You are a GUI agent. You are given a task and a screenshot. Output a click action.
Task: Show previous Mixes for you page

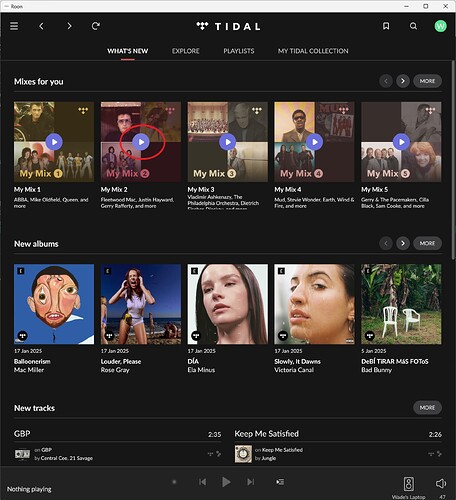(386, 81)
